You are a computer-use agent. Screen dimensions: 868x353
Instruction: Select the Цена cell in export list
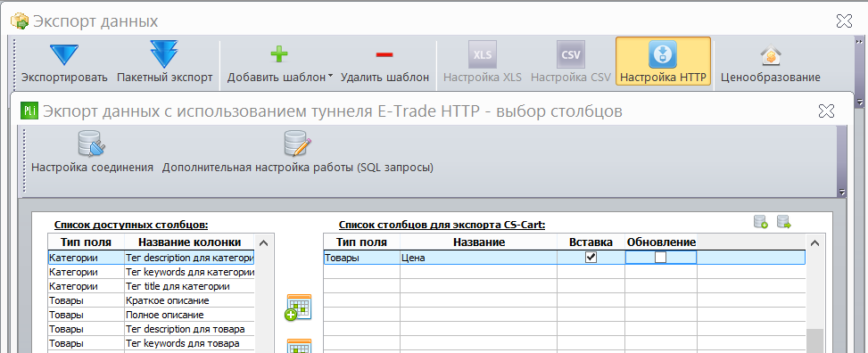(x=479, y=258)
